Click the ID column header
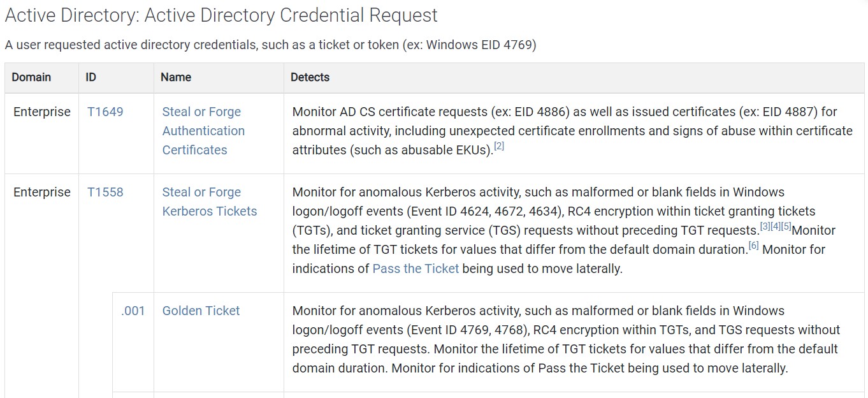Screen dimensions: 868x398 pos(91,77)
